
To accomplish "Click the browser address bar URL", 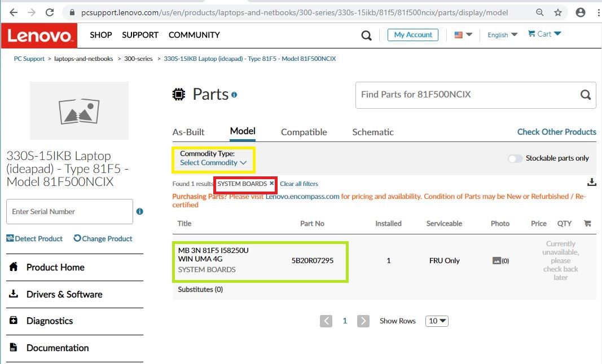I will point(295,12).
